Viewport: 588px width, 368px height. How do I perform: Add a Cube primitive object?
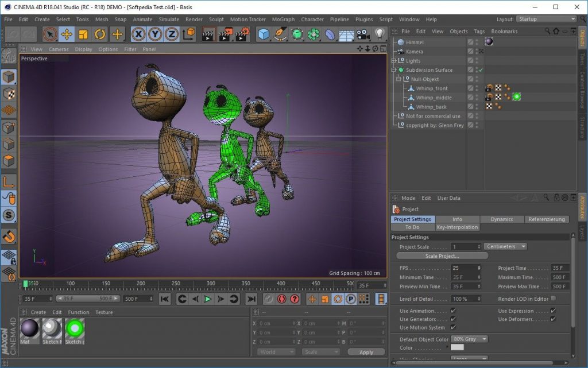coord(264,34)
